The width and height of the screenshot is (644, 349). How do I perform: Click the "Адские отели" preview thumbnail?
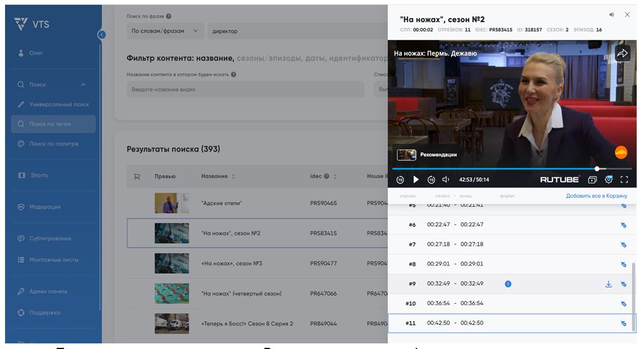pyautogui.click(x=172, y=203)
